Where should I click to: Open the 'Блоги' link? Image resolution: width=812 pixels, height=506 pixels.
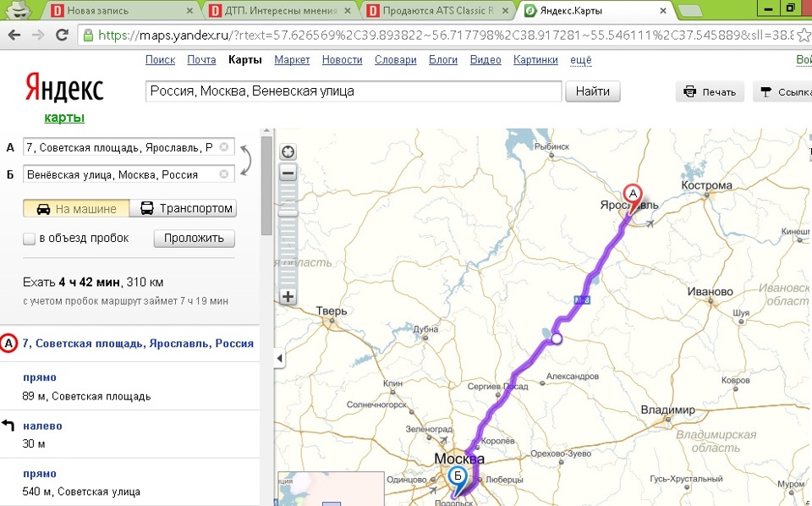coord(443,59)
